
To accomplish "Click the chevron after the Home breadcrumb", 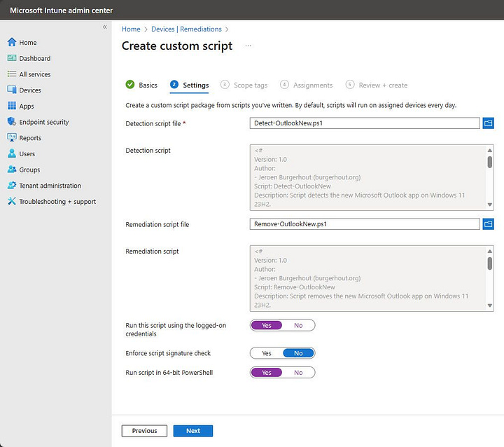I will (x=146, y=29).
